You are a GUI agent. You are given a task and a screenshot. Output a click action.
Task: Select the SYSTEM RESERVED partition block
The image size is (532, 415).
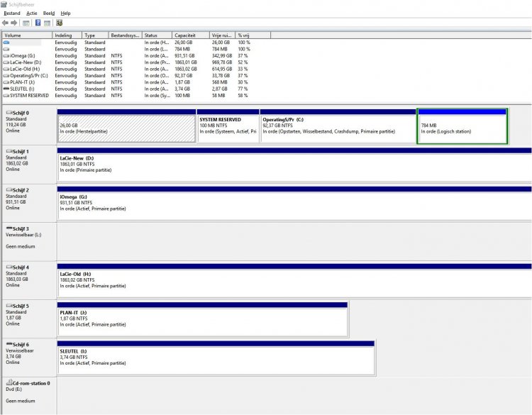(228, 128)
